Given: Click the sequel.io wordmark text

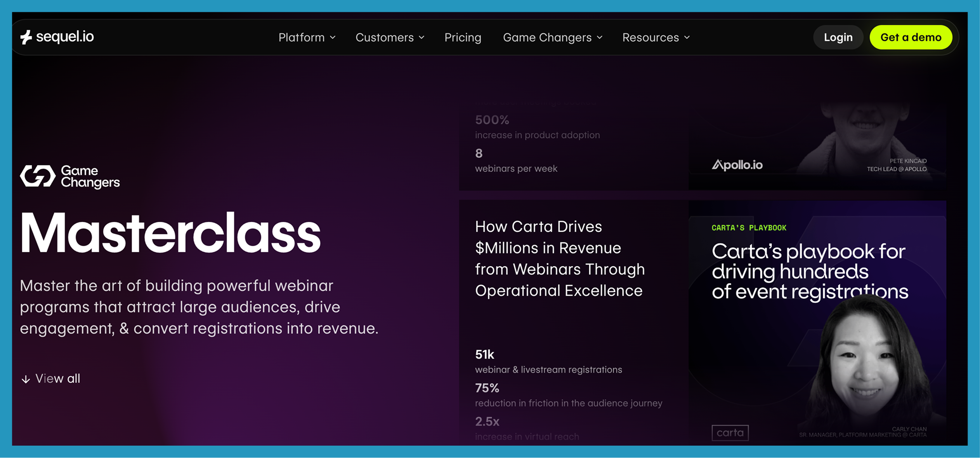Looking at the screenshot, I should [x=65, y=37].
